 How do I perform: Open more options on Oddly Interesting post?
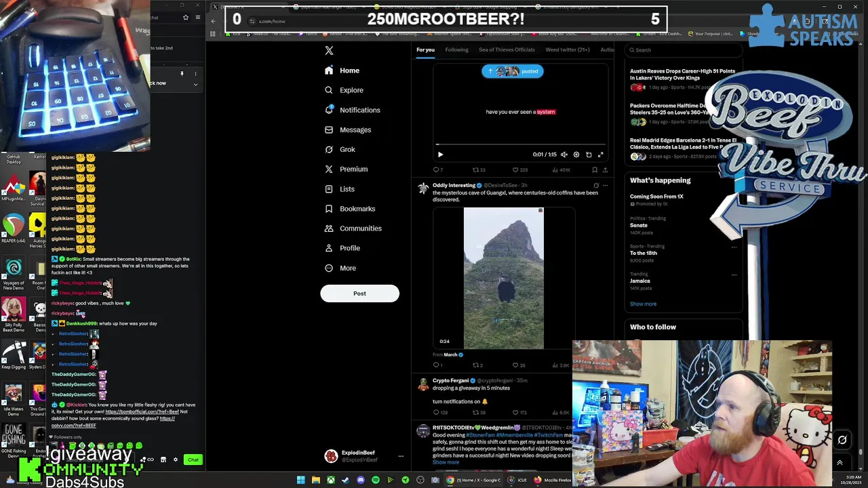pyautogui.click(x=605, y=186)
